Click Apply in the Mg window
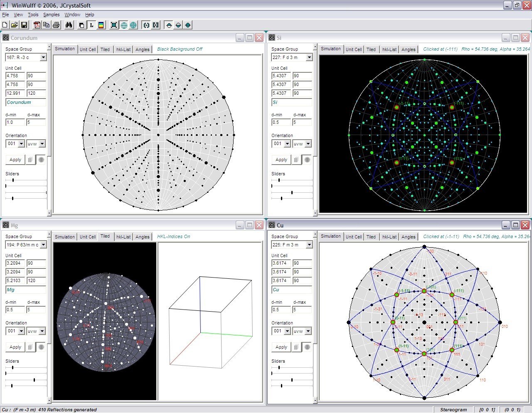 tap(15, 347)
